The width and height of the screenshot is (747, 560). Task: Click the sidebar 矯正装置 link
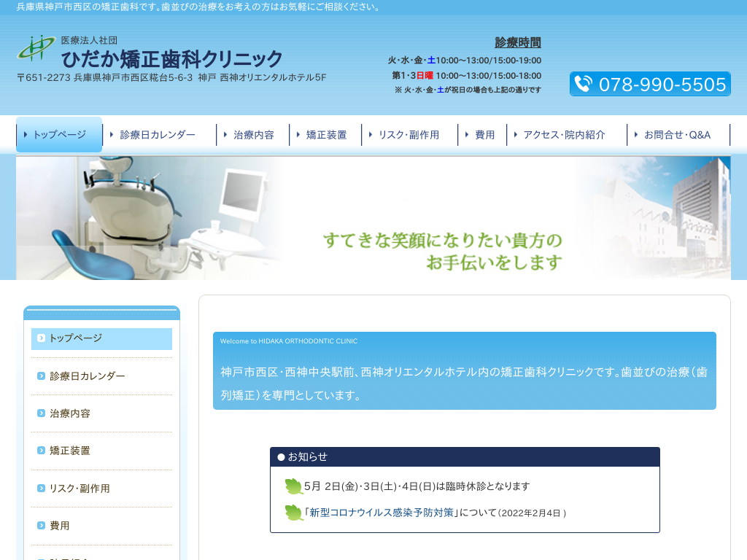click(x=101, y=451)
